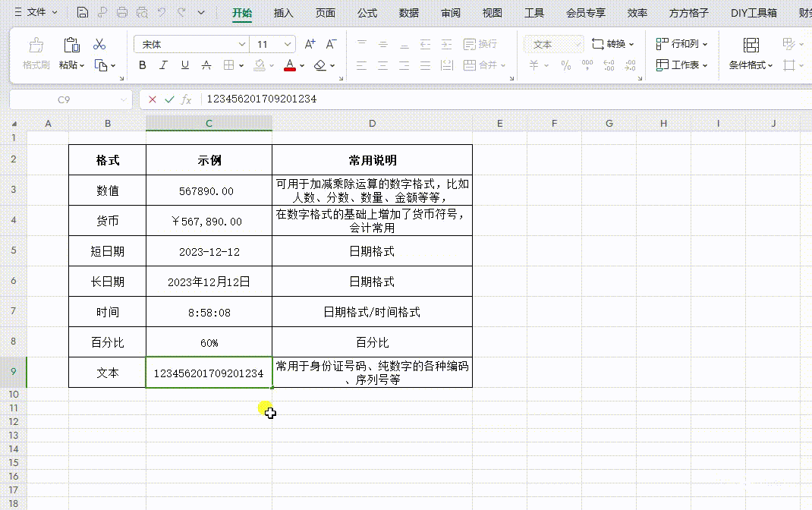The image size is (812, 510).
Task: Apply the red Font Color
Action: click(x=290, y=65)
